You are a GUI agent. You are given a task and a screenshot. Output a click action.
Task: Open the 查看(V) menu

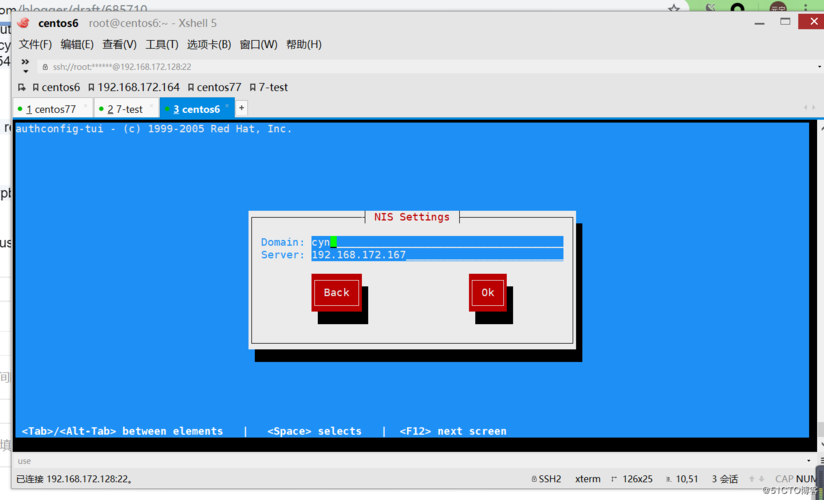tap(119, 45)
